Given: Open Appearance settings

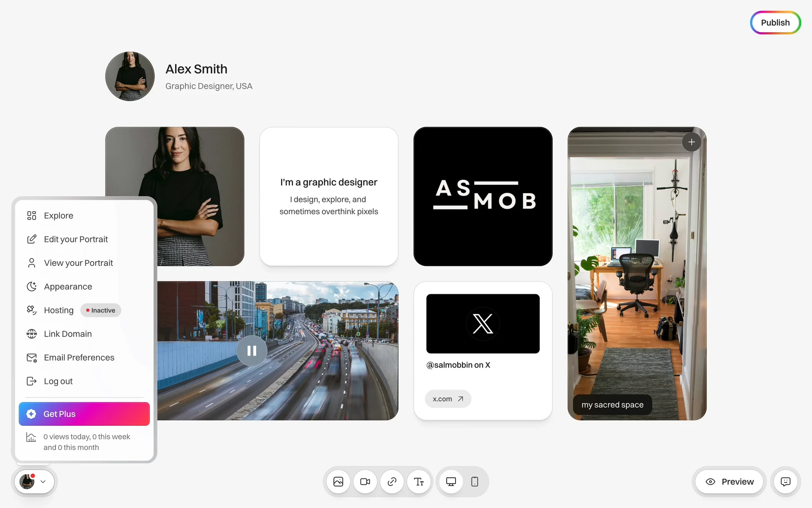Looking at the screenshot, I should point(68,287).
